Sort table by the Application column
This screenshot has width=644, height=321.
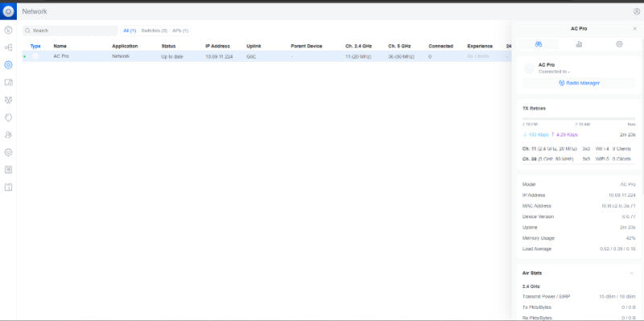[125, 47]
